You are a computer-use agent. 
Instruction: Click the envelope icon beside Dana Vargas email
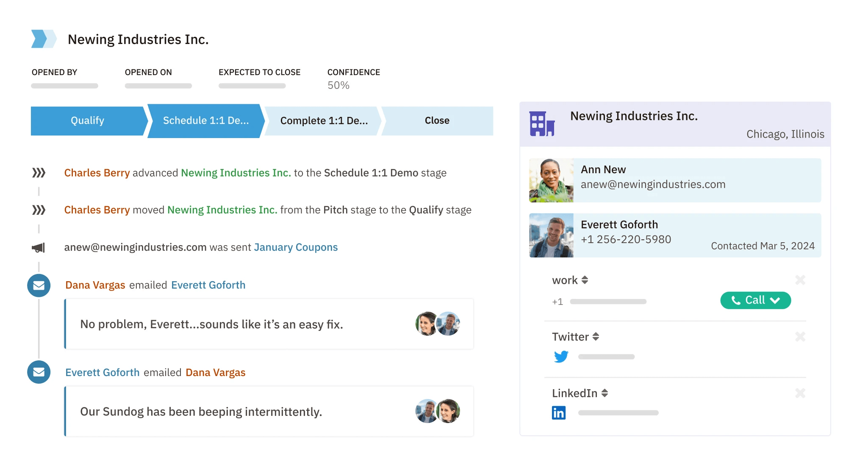click(39, 285)
